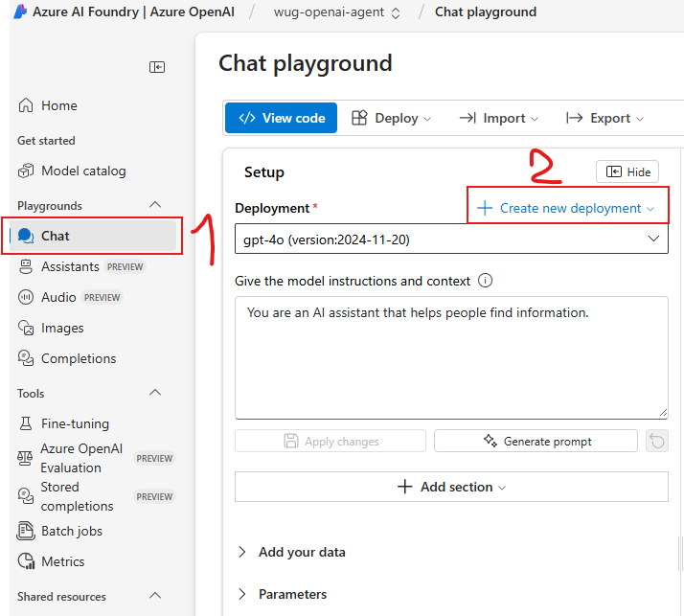Image resolution: width=684 pixels, height=616 pixels.
Task: Open the Fine-tuning tool
Action: click(75, 424)
